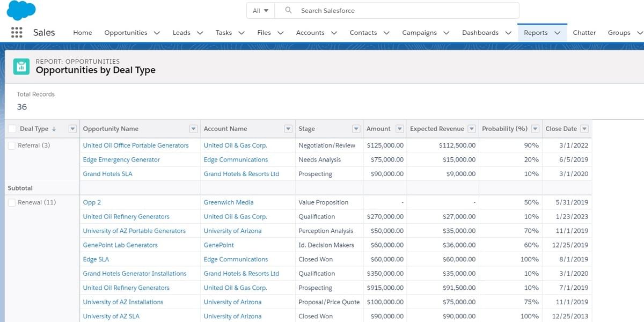Screen dimensions: 644x322
Task: Open the Probability (%) column menu
Action: (x=535, y=129)
